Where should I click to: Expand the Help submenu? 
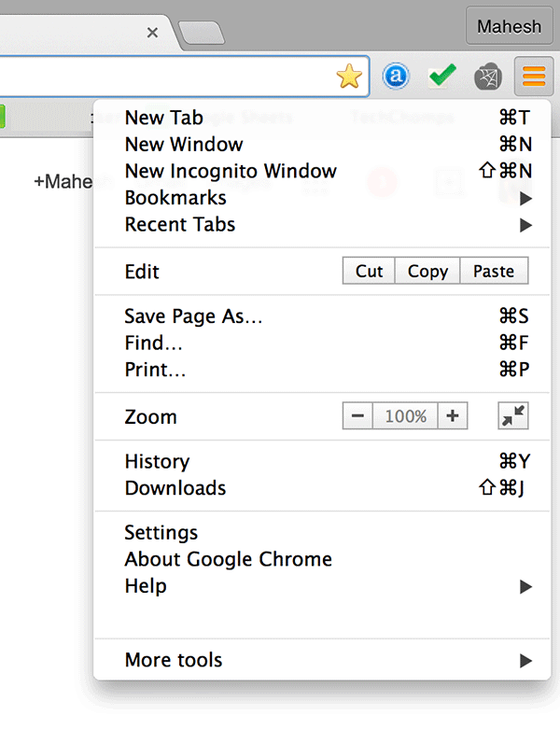(322, 586)
